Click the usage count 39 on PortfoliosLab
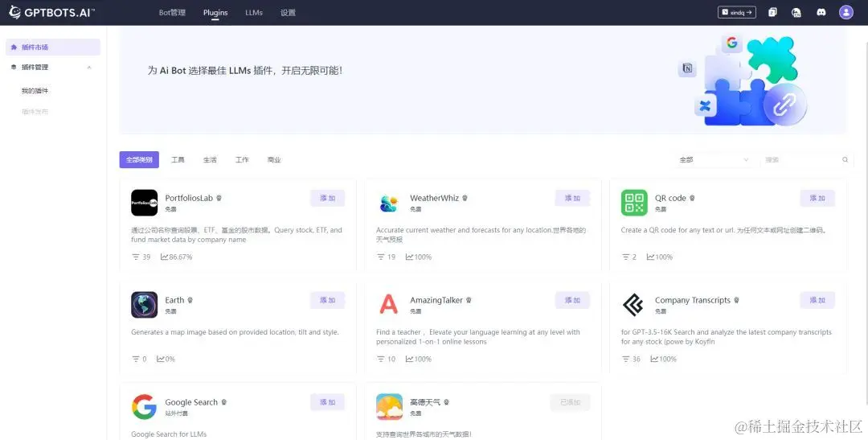This screenshot has width=868, height=440. point(141,257)
